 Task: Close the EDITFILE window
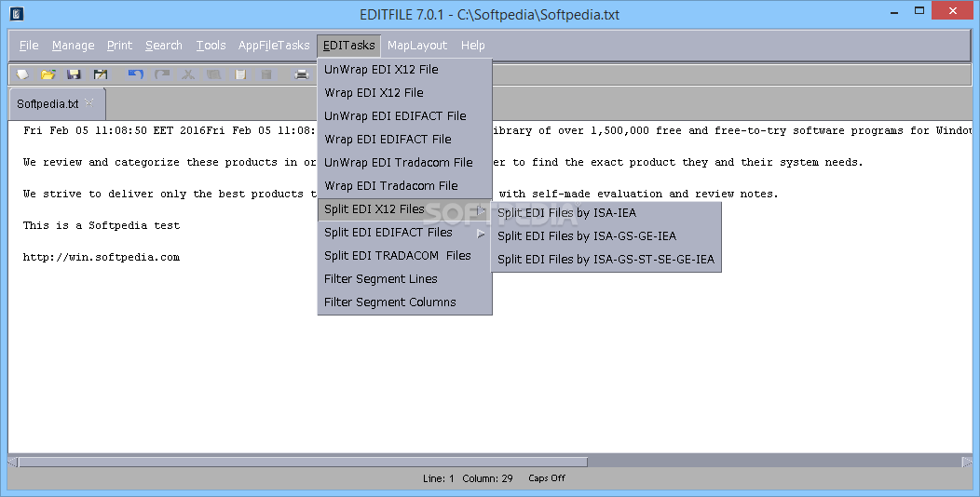[x=952, y=10]
